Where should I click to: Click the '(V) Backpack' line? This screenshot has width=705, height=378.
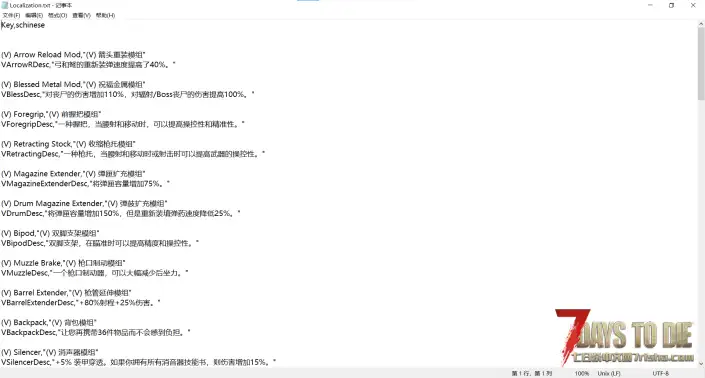(49, 322)
